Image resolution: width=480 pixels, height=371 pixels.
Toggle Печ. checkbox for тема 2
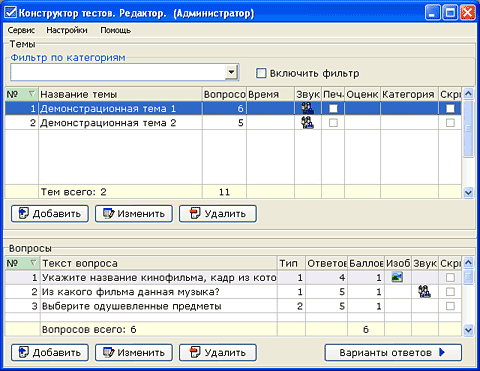coord(333,123)
